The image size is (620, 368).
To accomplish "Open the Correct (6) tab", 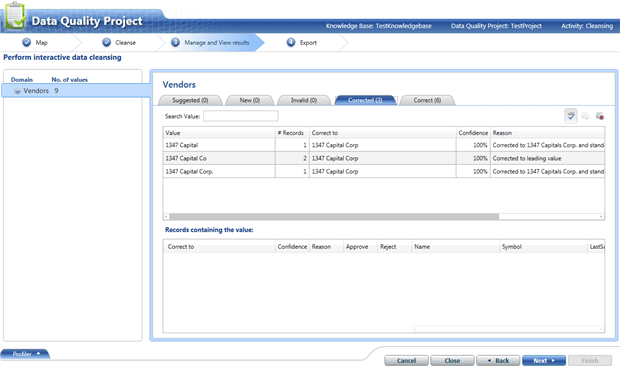I will click(x=427, y=100).
